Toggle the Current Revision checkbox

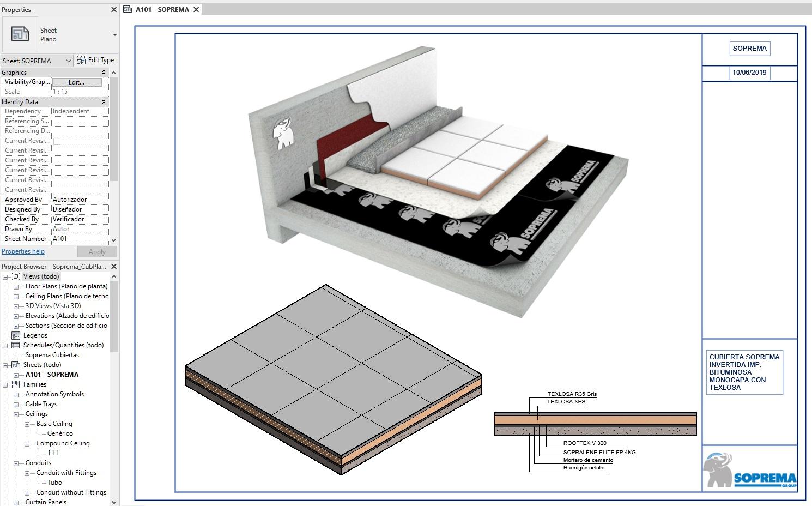click(57, 141)
